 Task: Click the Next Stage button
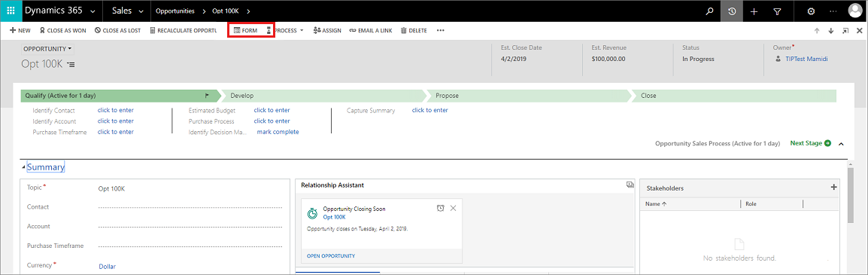[810, 143]
